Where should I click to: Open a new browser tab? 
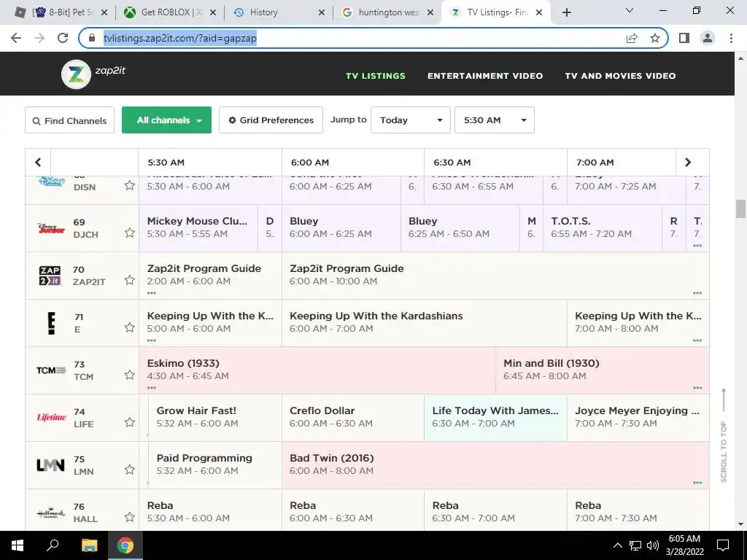click(x=566, y=12)
